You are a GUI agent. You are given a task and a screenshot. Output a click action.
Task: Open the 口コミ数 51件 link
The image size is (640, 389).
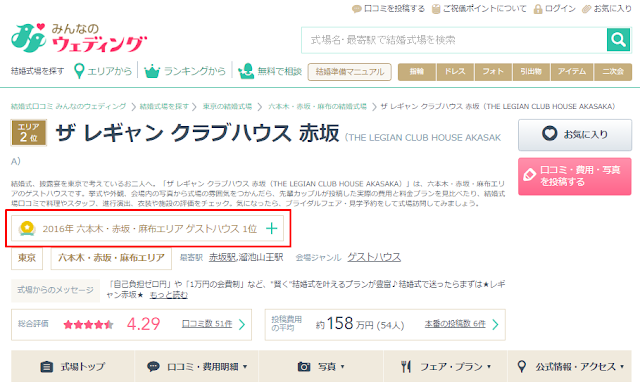click(207, 324)
